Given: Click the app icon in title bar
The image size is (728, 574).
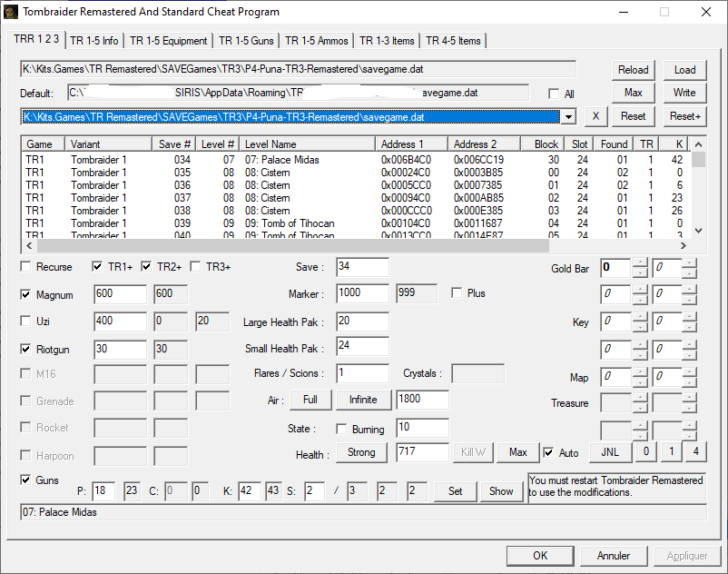Looking at the screenshot, I should pos(12,12).
